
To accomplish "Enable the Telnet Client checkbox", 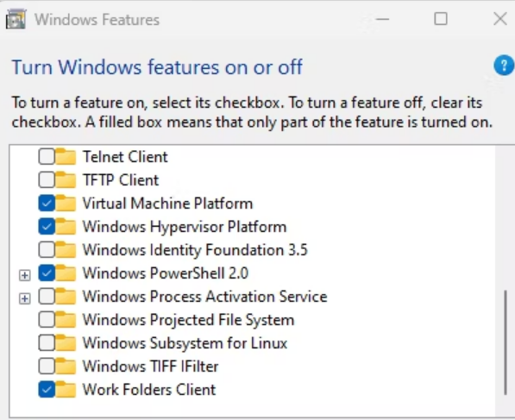I will click(x=47, y=157).
